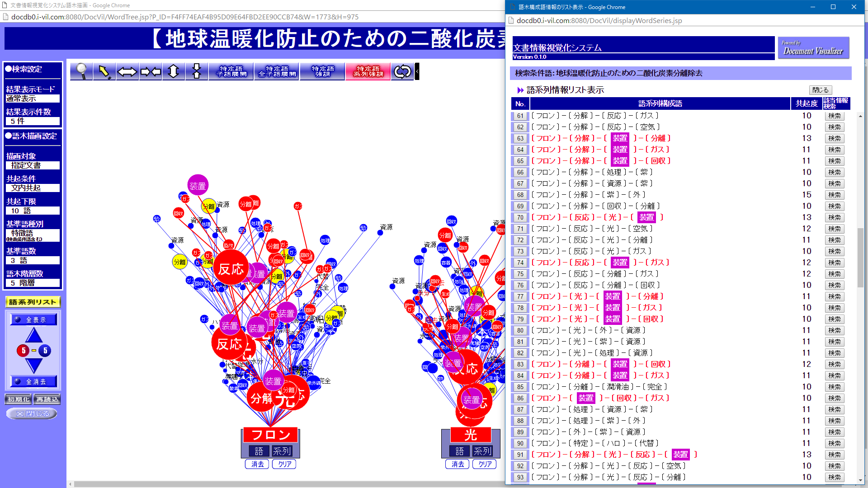Image resolution: width=868 pixels, height=488 pixels.
Task: Click the yellow 語系列リスト button
Action: point(33,302)
